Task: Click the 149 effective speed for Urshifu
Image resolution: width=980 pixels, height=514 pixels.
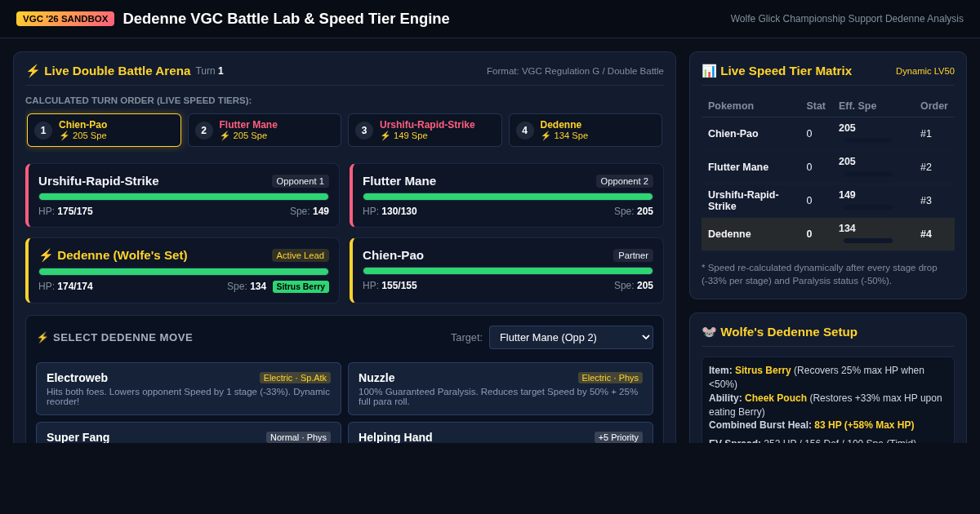Action: coord(847,195)
